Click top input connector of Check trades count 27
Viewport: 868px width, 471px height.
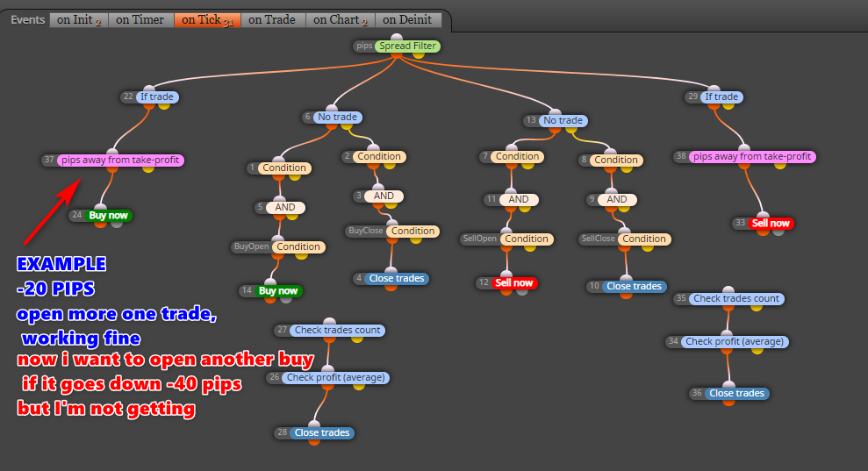tap(329, 322)
